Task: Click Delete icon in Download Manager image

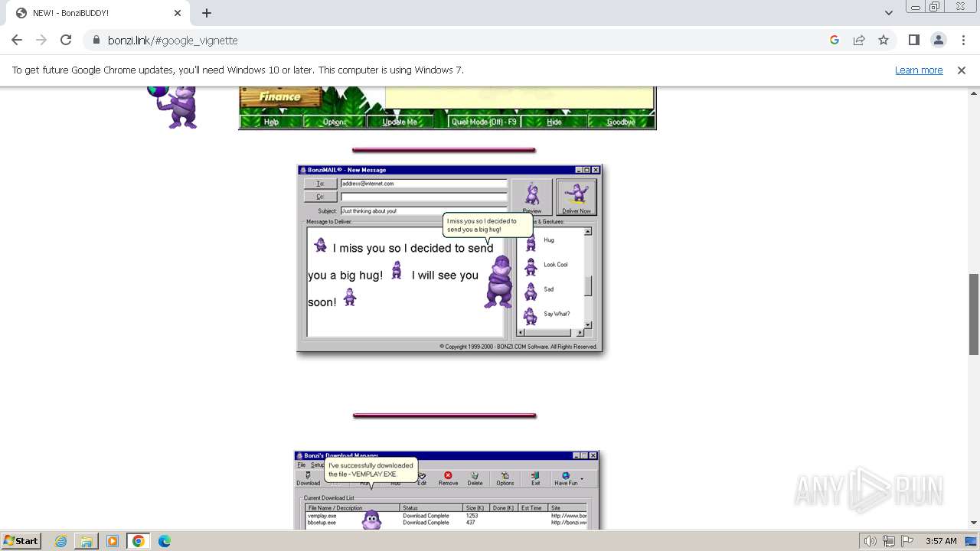Action: point(475,479)
